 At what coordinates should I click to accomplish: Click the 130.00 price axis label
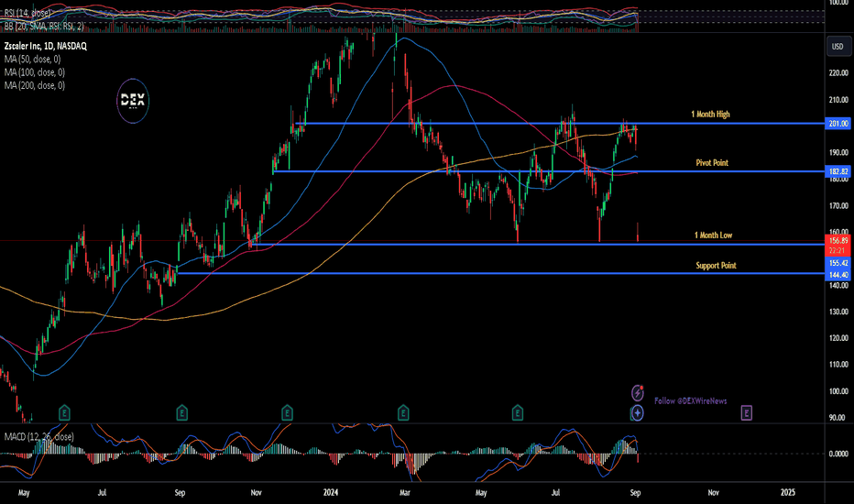(x=838, y=312)
